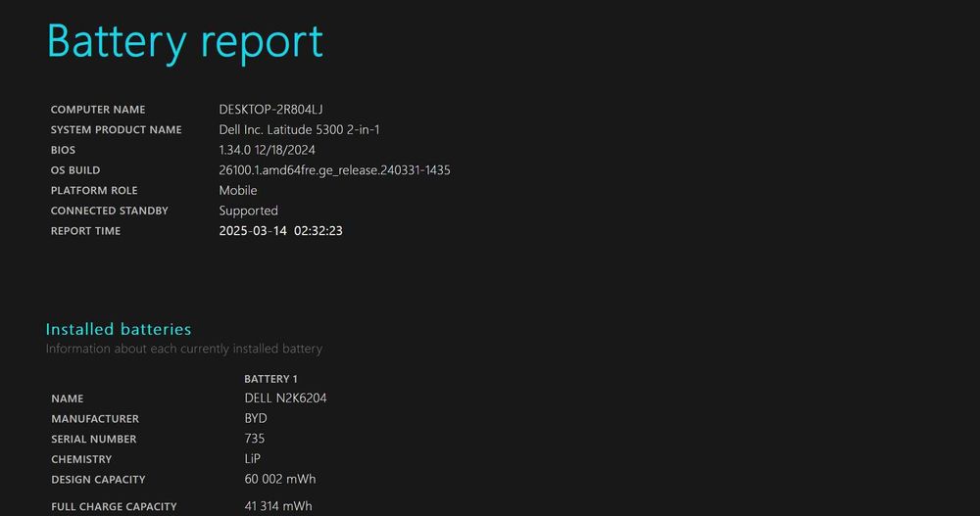
Task: Select the BATTERY 1 column header
Action: coord(270,379)
